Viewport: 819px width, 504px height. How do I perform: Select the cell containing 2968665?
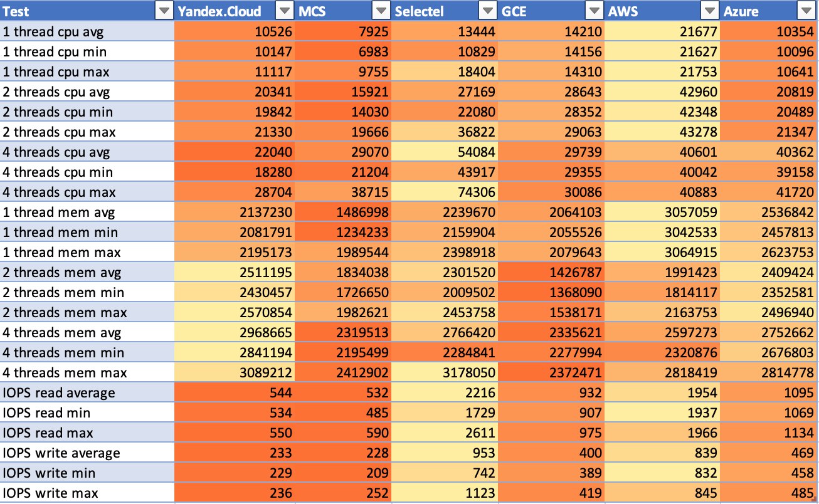[x=234, y=333]
